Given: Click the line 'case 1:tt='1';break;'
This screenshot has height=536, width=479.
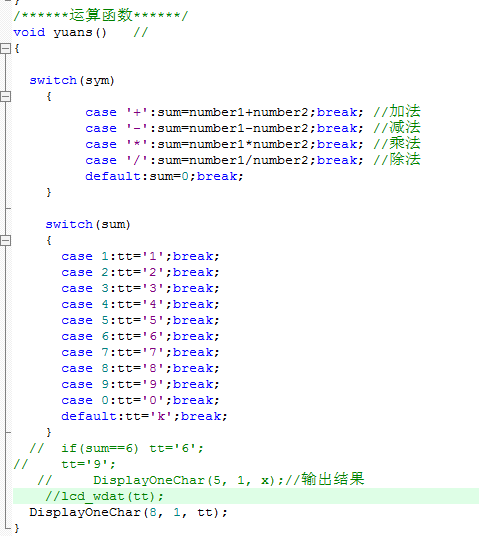Looking at the screenshot, I should pos(140,257).
